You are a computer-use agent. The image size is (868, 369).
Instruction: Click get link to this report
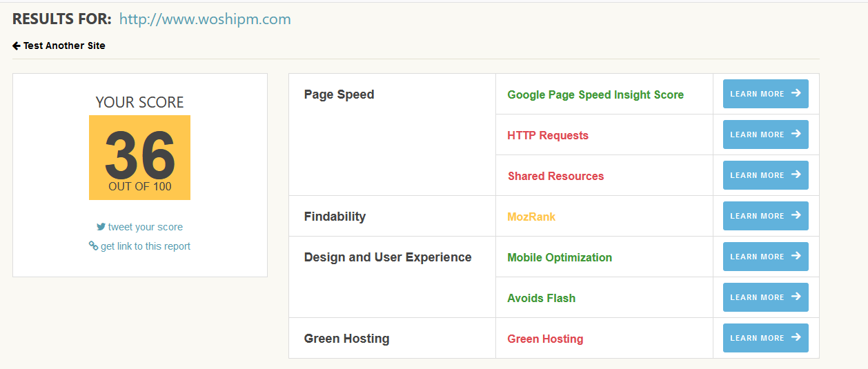click(x=145, y=246)
